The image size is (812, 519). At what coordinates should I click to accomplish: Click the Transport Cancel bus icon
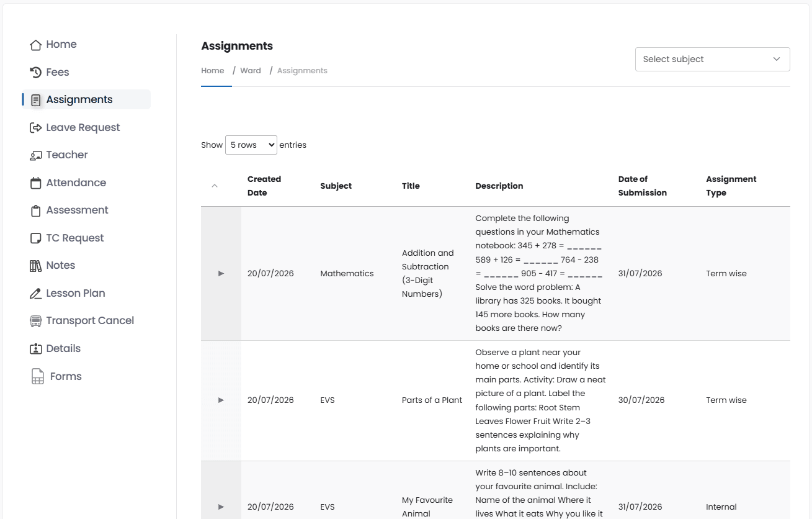[x=36, y=321]
